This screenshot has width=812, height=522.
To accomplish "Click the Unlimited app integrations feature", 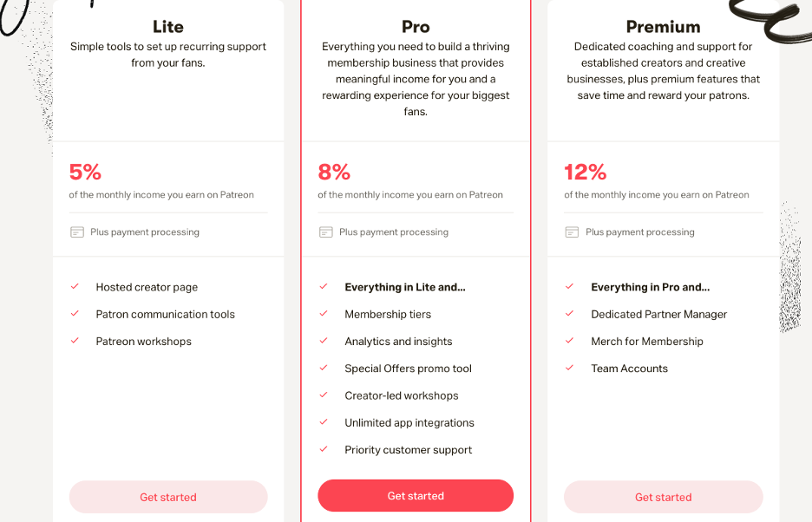I will 409,422.
